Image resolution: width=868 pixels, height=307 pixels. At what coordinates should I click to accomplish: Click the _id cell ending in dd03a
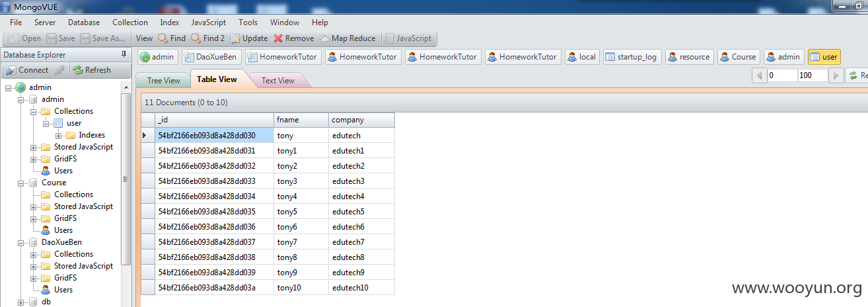pyautogui.click(x=215, y=288)
